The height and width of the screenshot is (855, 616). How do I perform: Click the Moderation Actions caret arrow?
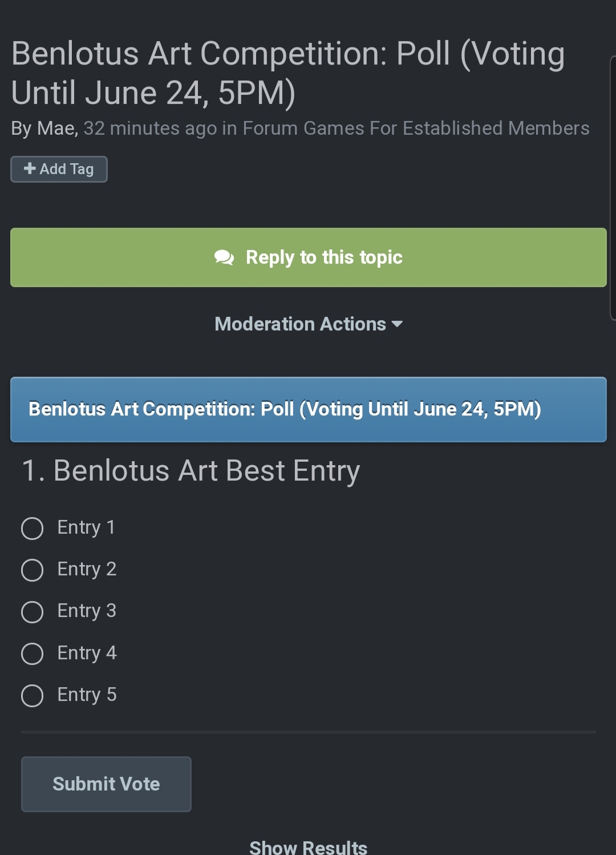click(398, 324)
